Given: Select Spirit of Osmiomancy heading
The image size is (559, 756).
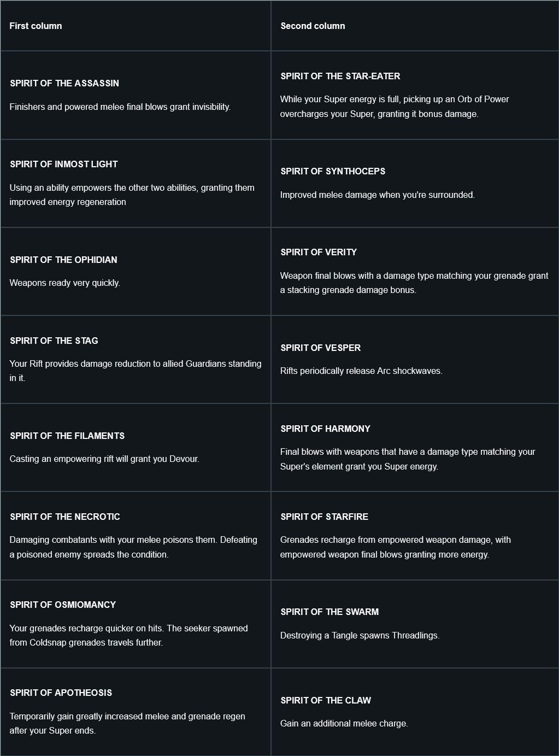Looking at the screenshot, I should point(63,605).
